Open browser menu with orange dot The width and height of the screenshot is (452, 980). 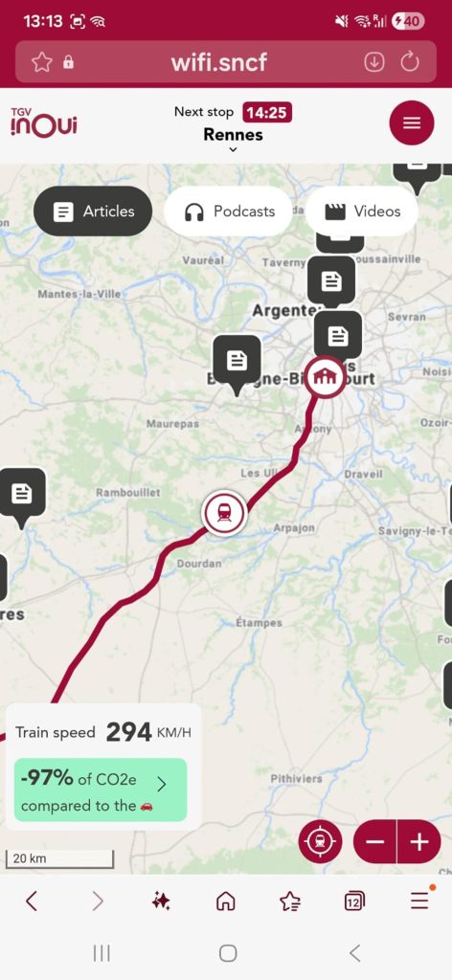(x=420, y=900)
